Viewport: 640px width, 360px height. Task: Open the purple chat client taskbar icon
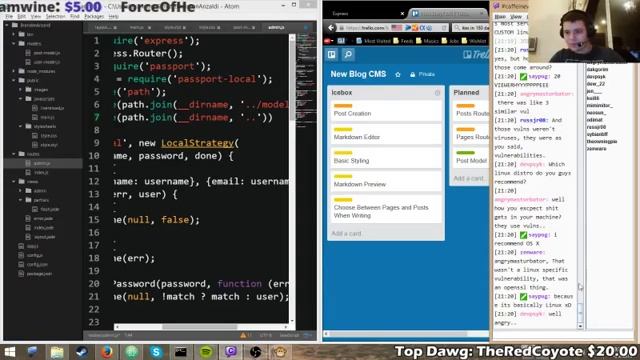231,351
